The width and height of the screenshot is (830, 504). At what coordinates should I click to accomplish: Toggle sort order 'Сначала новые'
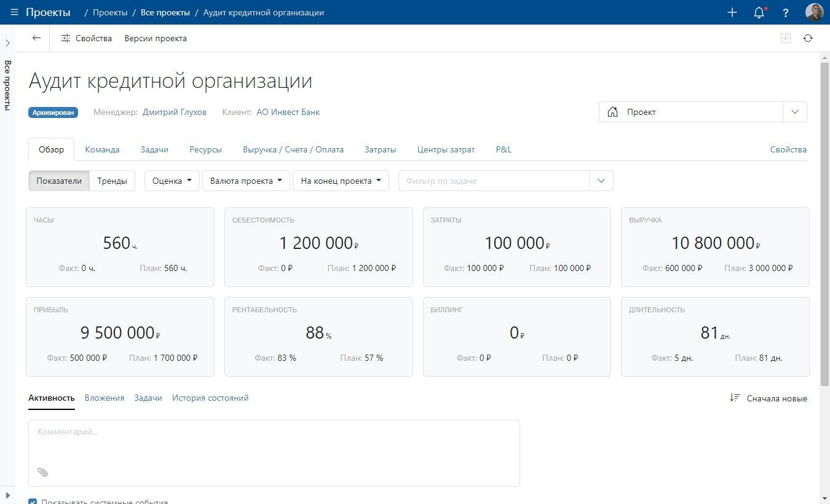pos(769,398)
